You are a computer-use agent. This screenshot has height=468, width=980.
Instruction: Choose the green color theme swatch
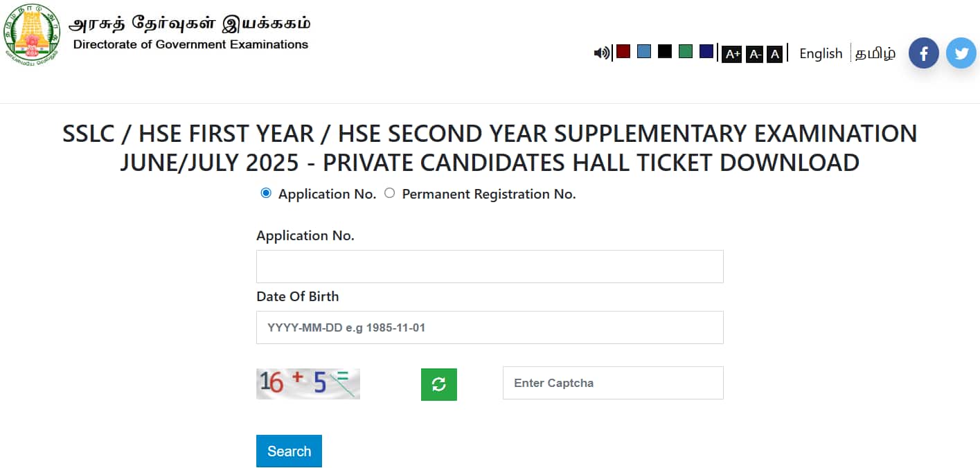pyautogui.click(x=686, y=51)
